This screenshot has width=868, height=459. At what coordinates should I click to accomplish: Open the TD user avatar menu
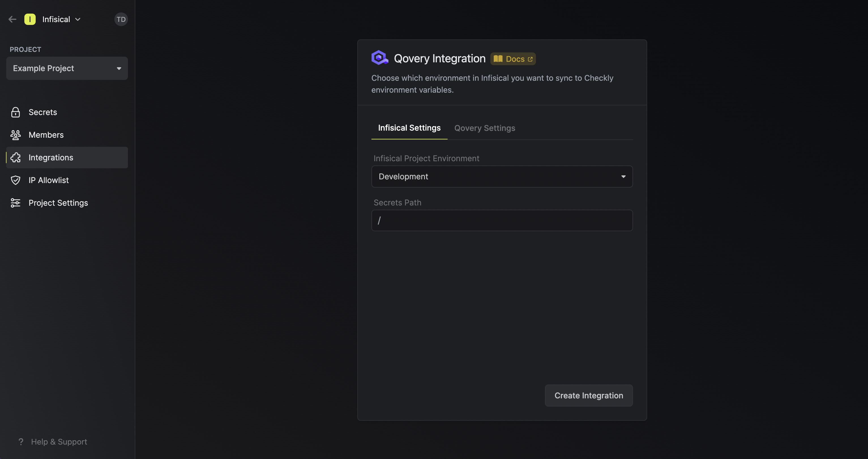point(121,19)
